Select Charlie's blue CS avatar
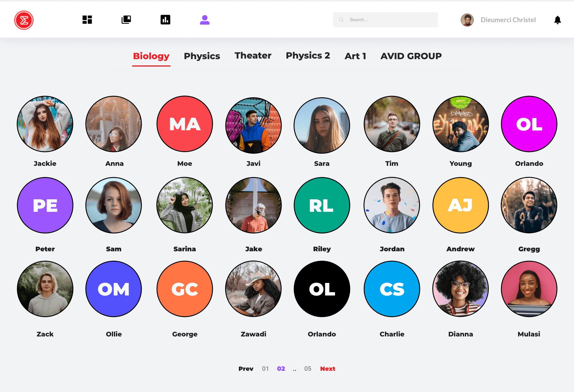 pos(392,289)
